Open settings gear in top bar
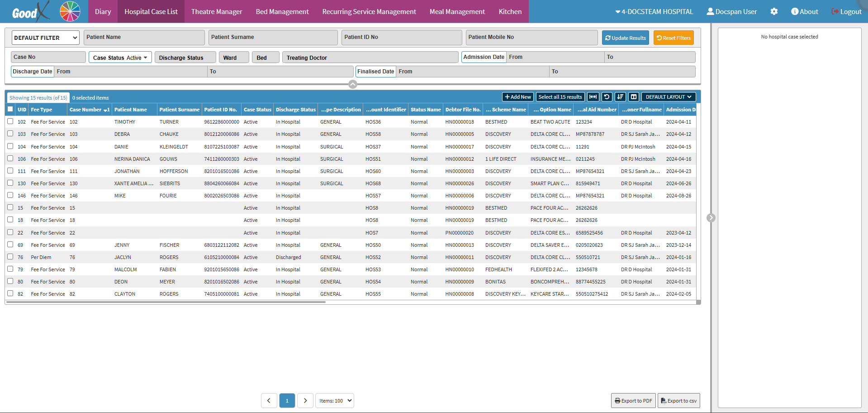The height and width of the screenshot is (413, 868). coord(774,12)
